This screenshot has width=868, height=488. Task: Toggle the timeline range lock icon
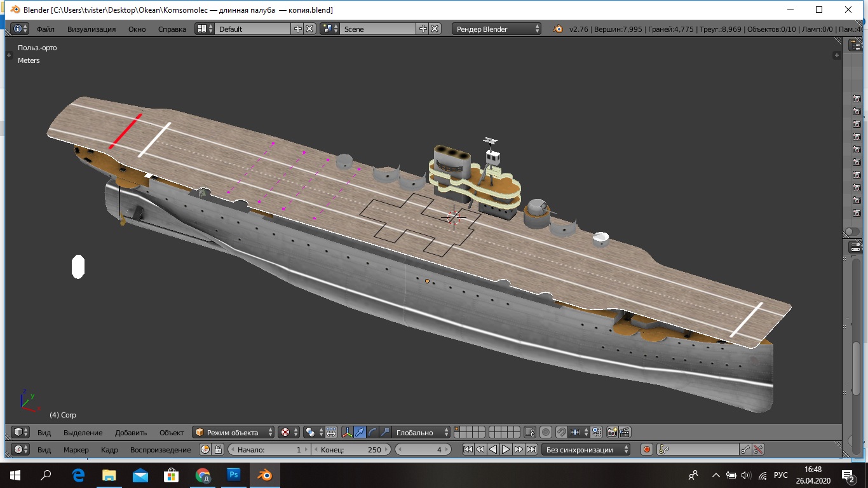218,449
